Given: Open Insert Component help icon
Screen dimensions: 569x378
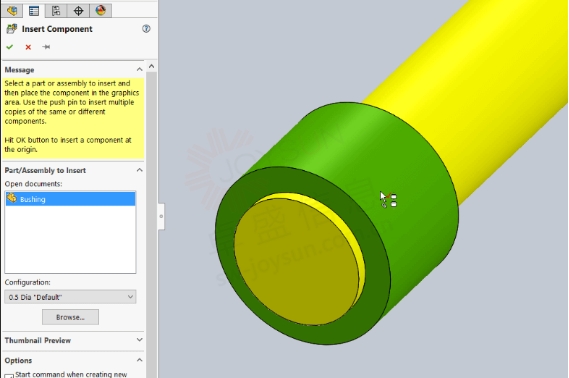Looking at the screenshot, I should pyautogui.click(x=146, y=29).
